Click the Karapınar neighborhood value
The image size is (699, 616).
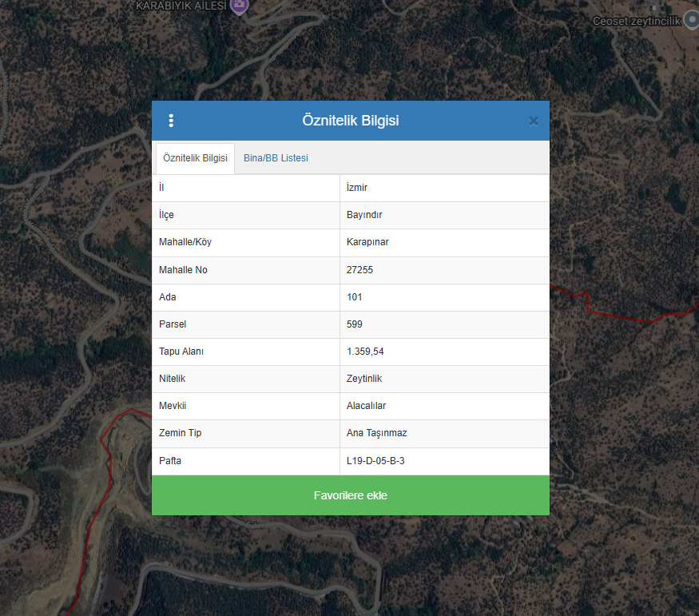pyautogui.click(x=367, y=243)
